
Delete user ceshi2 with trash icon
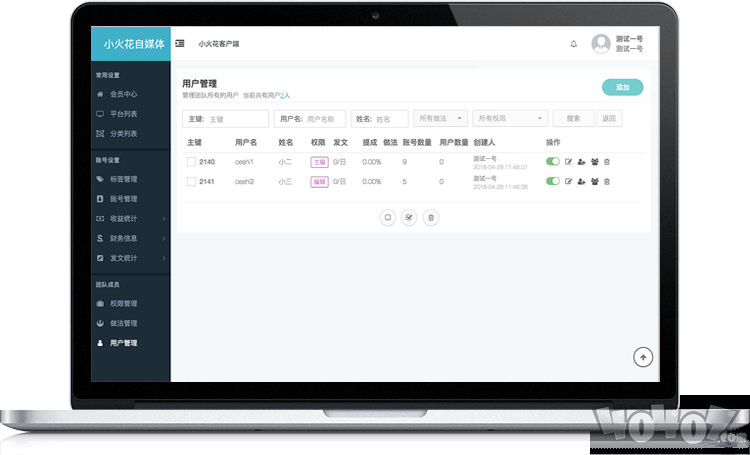tap(607, 181)
